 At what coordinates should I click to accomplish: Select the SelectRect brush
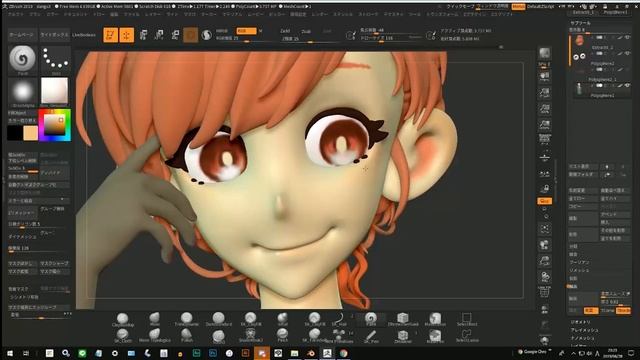pyautogui.click(x=467, y=320)
